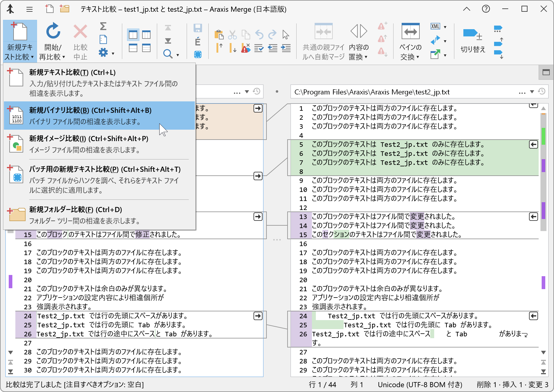Open the file history dropdown beside test2_jp.txt path
The height and width of the screenshot is (392, 554).
click(542, 91)
